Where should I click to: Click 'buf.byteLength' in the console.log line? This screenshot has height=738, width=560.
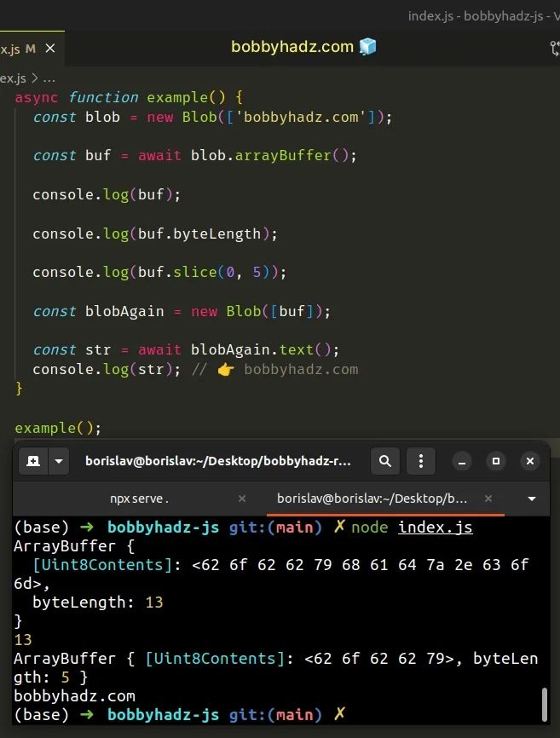click(199, 234)
